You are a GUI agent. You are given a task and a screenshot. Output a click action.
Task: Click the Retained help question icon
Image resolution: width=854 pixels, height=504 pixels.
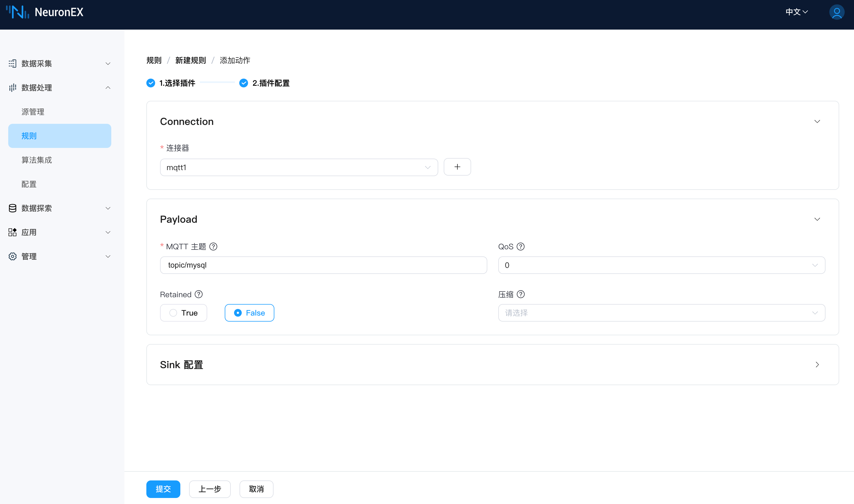pyautogui.click(x=199, y=294)
